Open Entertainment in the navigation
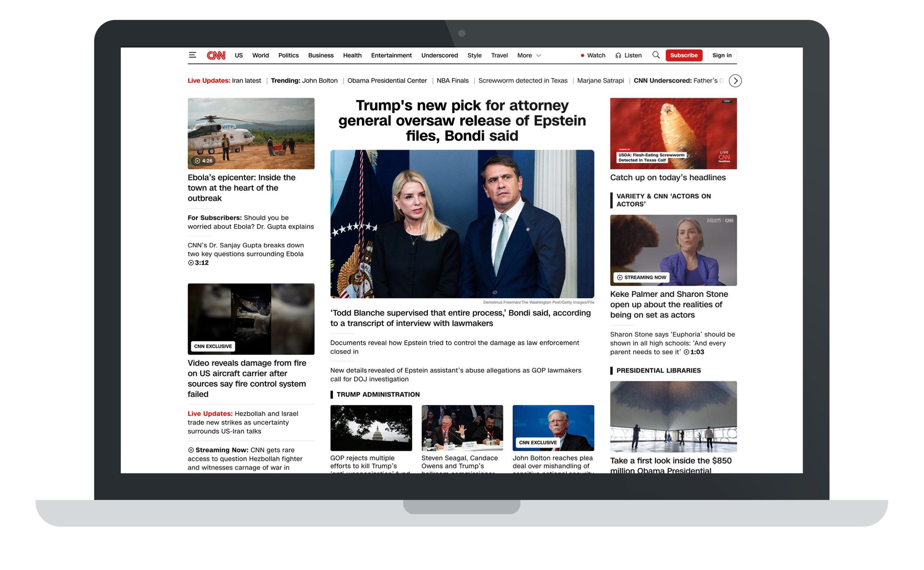 (x=391, y=55)
